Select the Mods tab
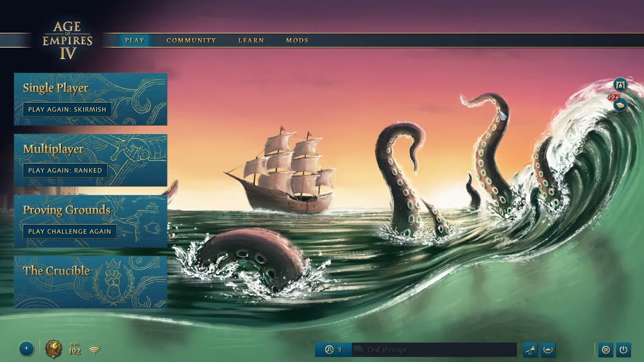The image size is (644, 362). (x=297, y=40)
